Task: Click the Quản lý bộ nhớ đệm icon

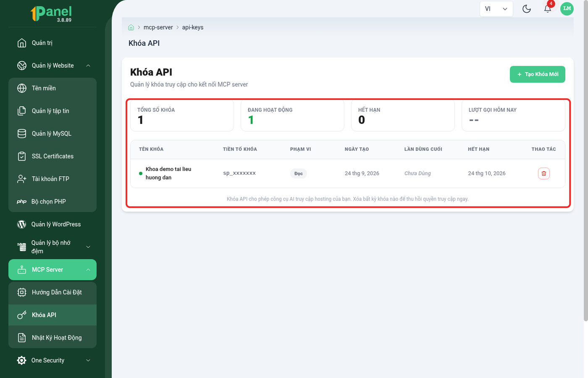Action: 22,247
